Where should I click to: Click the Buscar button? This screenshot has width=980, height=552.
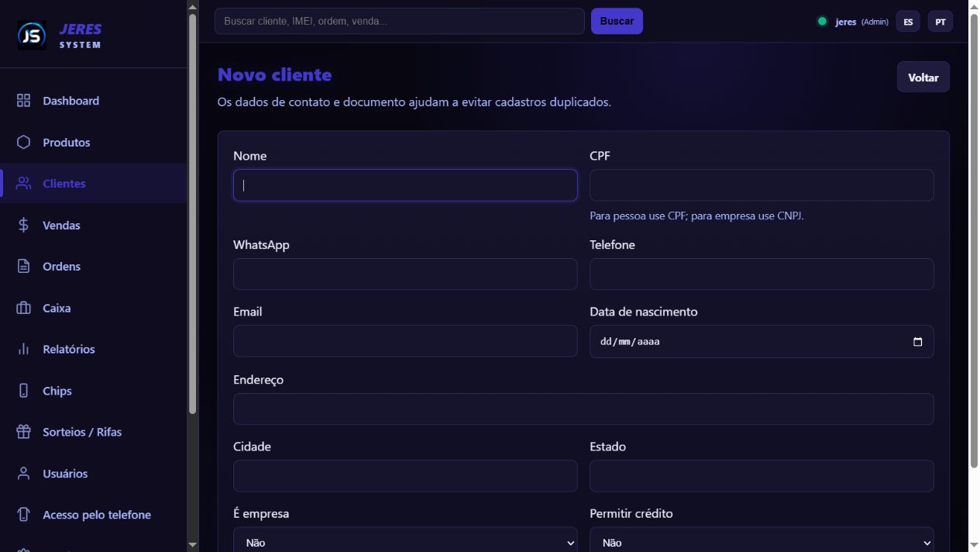click(x=617, y=21)
